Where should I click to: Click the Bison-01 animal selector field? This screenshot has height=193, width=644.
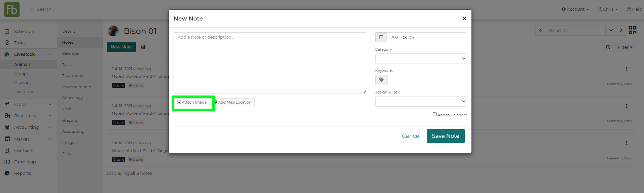pyautogui.click(x=575, y=30)
